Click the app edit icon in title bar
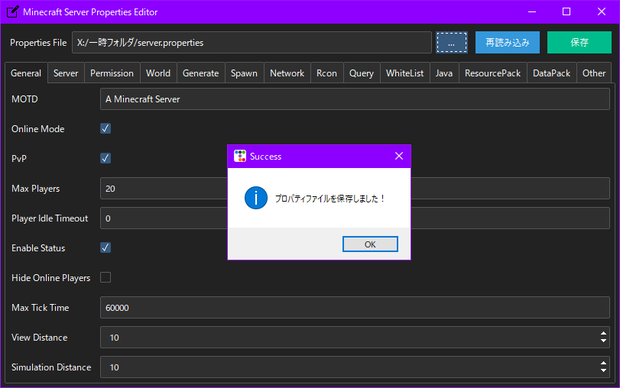 pyautogui.click(x=12, y=12)
